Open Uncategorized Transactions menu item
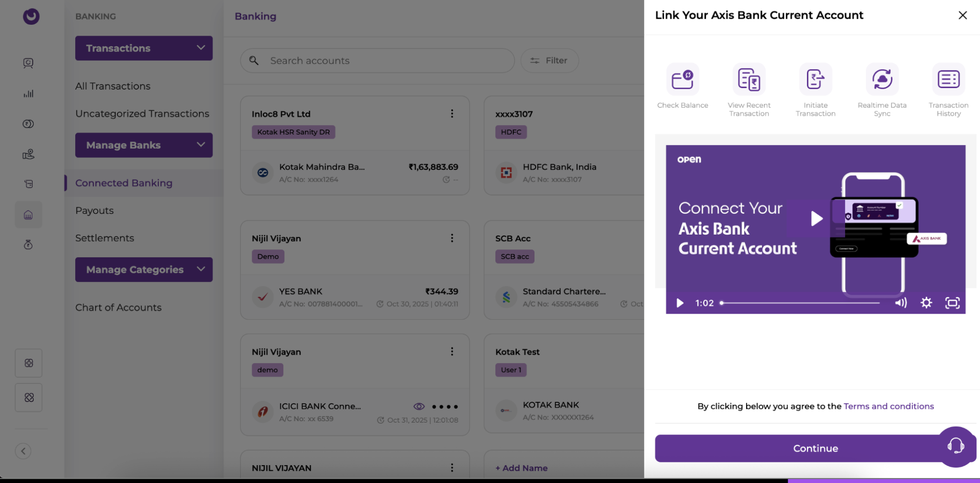 pyautogui.click(x=142, y=114)
